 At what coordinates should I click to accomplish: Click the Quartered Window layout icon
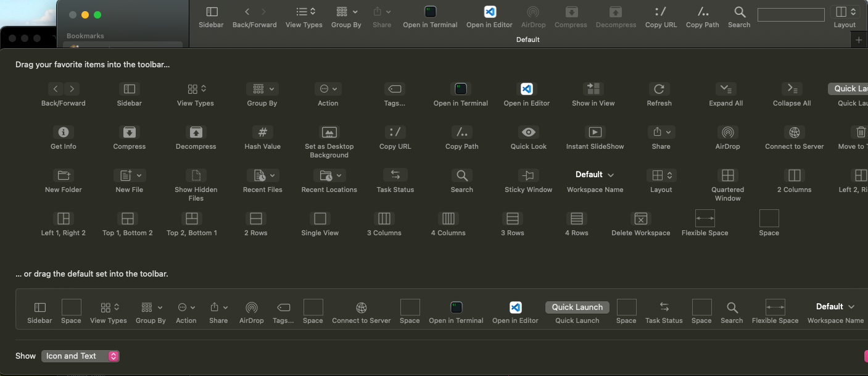tap(727, 176)
